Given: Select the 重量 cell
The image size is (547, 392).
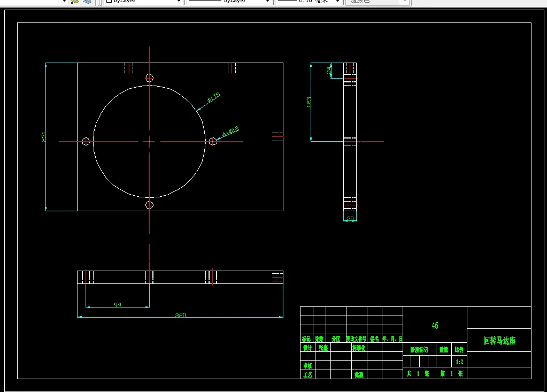Looking at the screenshot, I should [444, 350].
